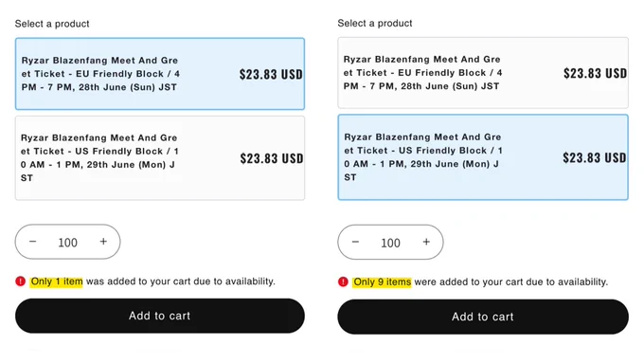The image size is (644, 363).
Task: Click left Add to cart button
Action: click(160, 316)
